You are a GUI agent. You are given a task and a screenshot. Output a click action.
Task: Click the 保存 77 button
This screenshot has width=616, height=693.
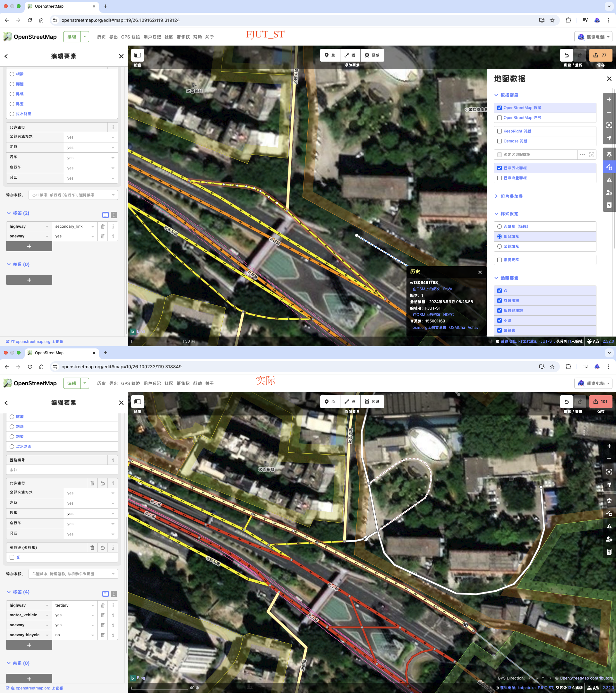pos(601,55)
